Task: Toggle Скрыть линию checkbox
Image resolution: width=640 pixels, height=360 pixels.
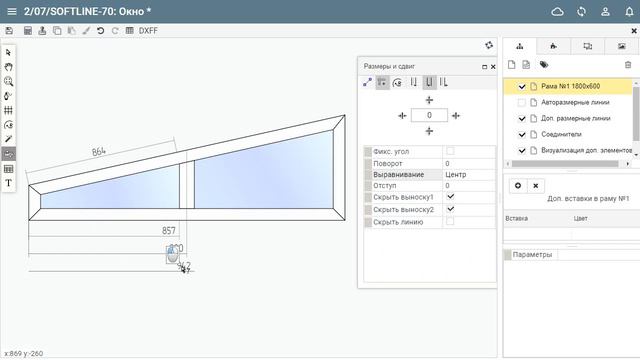Action: [x=450, y=221]
